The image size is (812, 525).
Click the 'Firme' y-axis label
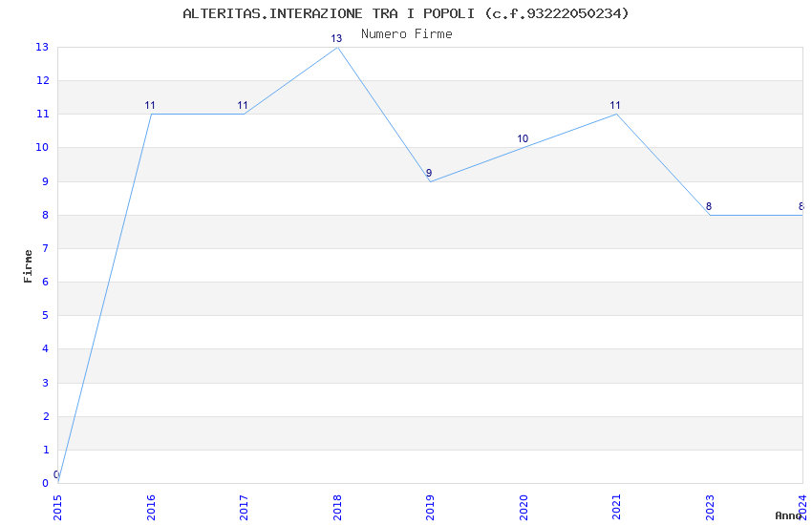(x=28, y=266)
